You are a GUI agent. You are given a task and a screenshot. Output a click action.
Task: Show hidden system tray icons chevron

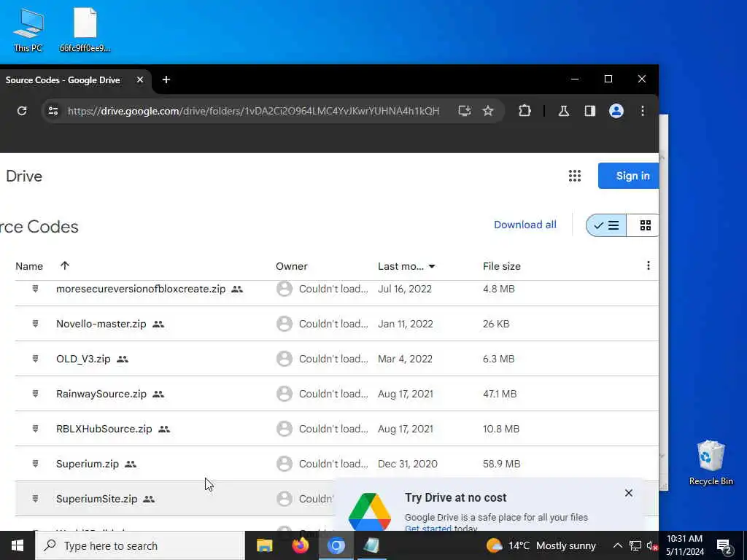(617, 545)
